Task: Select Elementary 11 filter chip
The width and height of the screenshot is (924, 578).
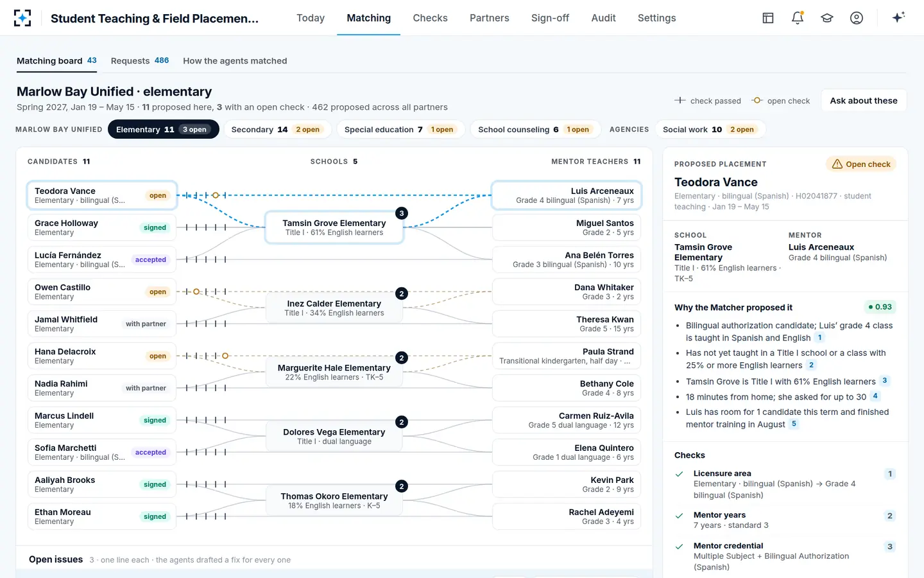Action: [x=164, y=129]
